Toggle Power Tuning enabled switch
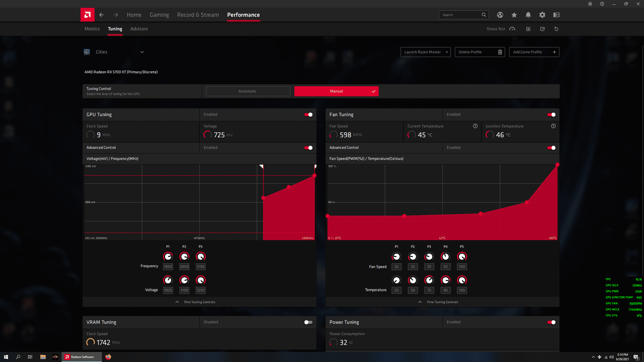This screenshot has height=362, width=644. coord(551,322)
